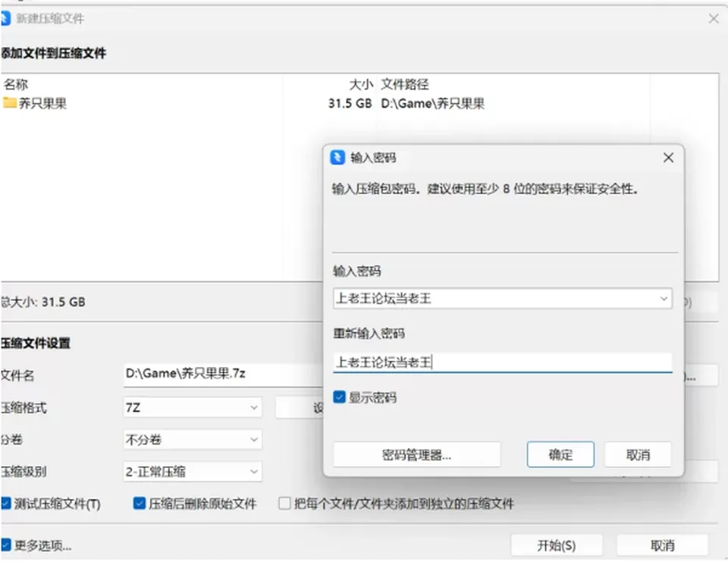728x561 pixels.
Task: Uncheck the 显示密码 checkbox
Action: click(340, 397)
